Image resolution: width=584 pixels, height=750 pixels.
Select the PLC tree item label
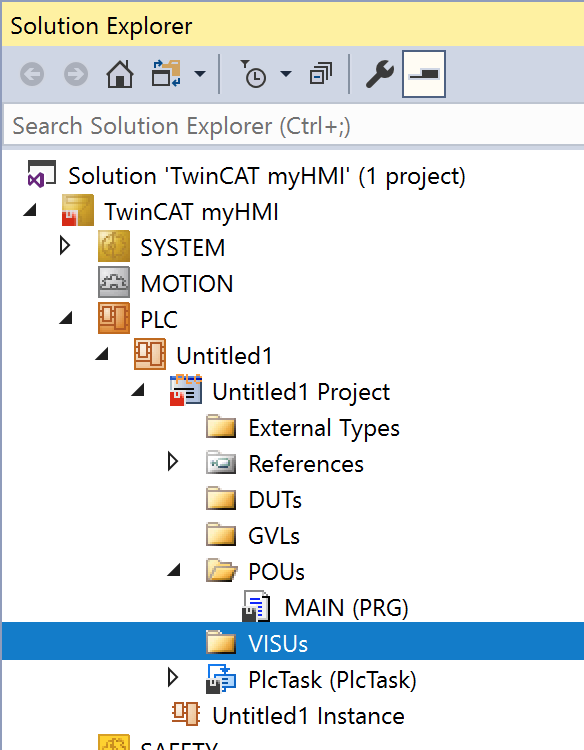click(159, 320)
